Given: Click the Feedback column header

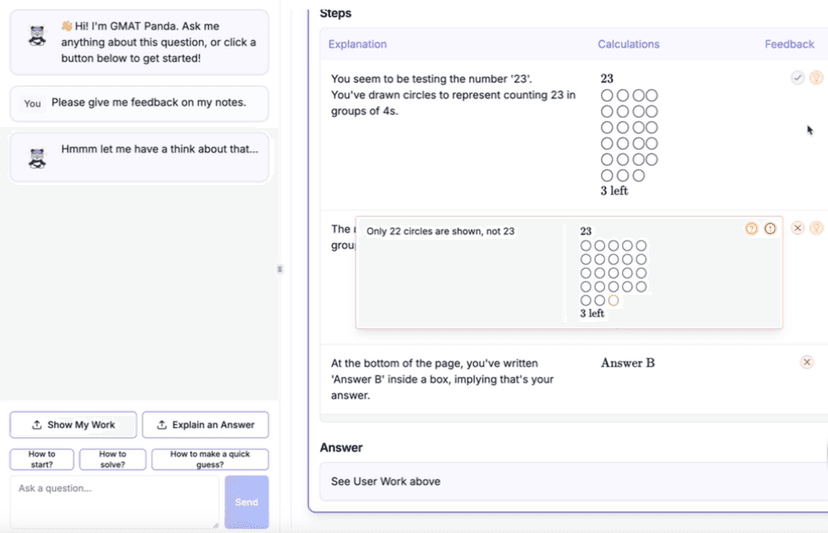Looking at the screenshot, I should pyautogui.click(x=789, y=44).
